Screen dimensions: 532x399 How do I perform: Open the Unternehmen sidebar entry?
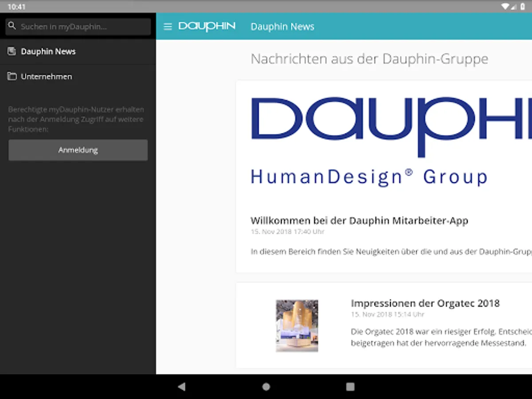click(78, 77)
